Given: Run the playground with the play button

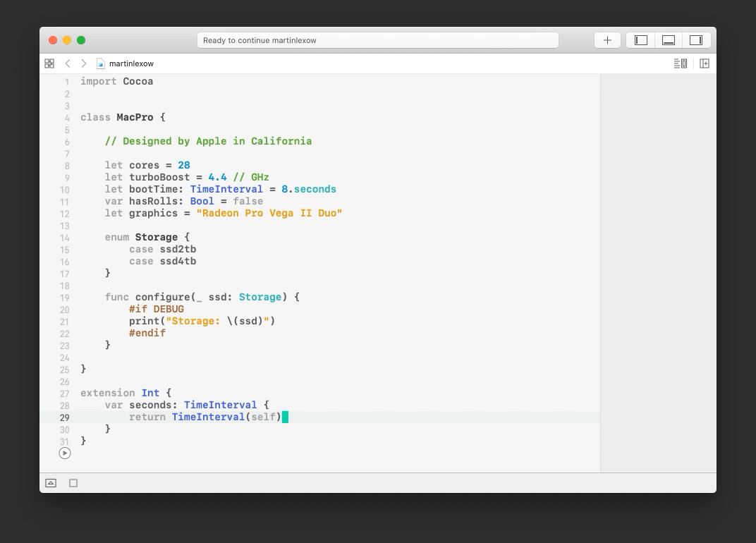Looking at the screenshot, I should (x=65, y=453).
